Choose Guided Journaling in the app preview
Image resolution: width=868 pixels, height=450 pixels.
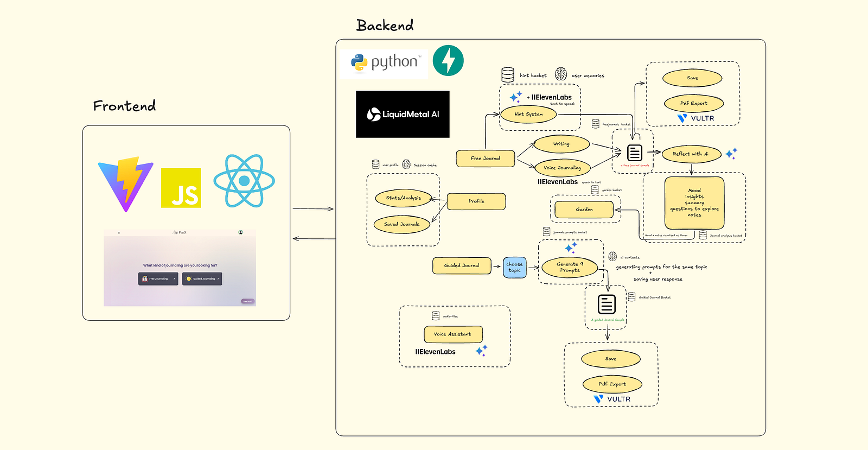coord(202,278)
